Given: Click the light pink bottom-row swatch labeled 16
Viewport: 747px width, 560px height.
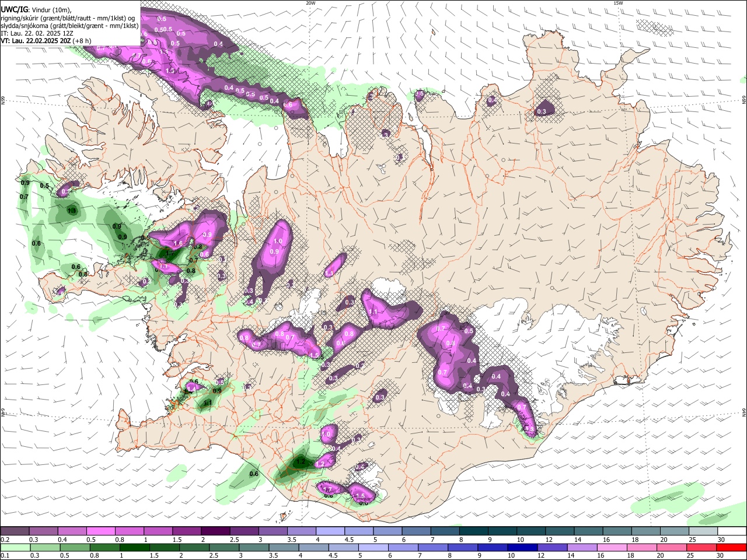Looking at the screenshot, I should click(613, 547).
